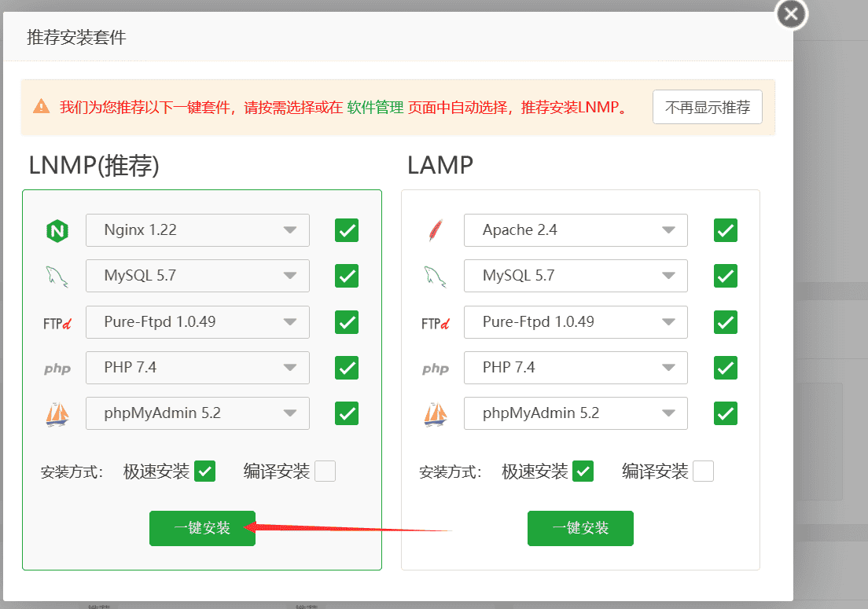Uncheck Pure-Ftpd 1.0.49 in LNMP
Viewport: 868px width, 609px height.
[x=347, y=322]
